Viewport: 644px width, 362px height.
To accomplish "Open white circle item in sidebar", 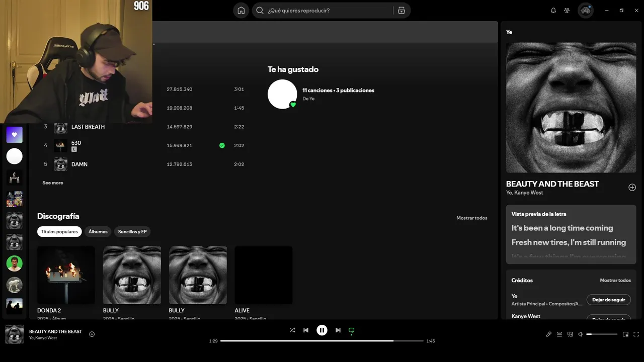I will pos(15,156).
